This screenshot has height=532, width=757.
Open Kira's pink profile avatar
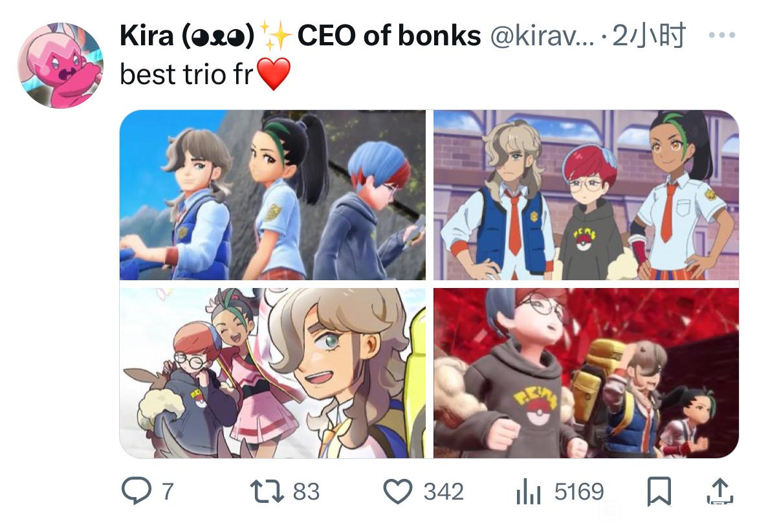point(61,65)
